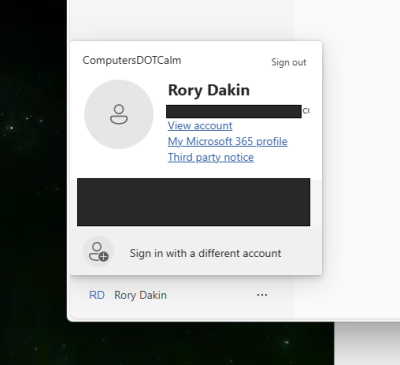Open My Microsoft 365 profile link
Viewport: 400px width, 365px height.
[228, 141]
